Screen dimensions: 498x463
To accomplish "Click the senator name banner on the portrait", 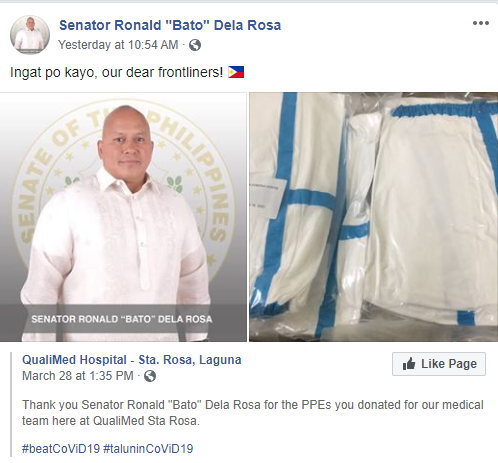I will tap(122, 319).
